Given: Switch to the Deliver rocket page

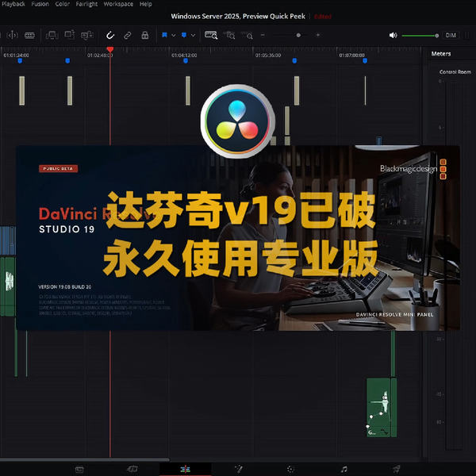Looking at the screenshot, I should [397, 469].
